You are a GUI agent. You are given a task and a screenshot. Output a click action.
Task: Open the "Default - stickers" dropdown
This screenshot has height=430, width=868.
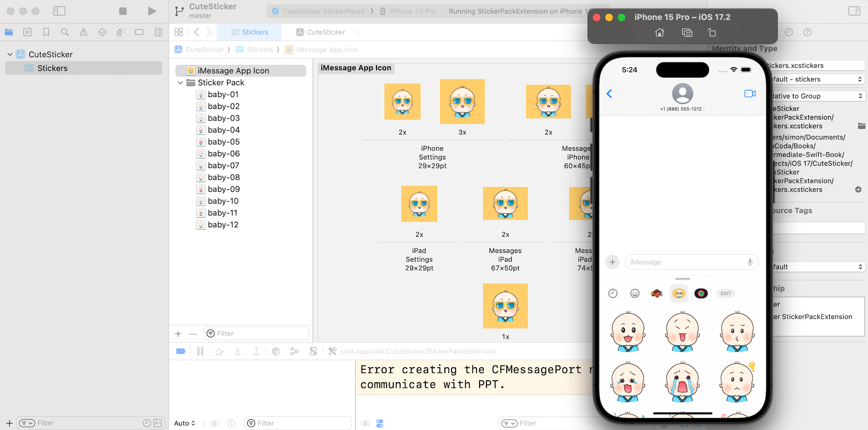(817, 79)
